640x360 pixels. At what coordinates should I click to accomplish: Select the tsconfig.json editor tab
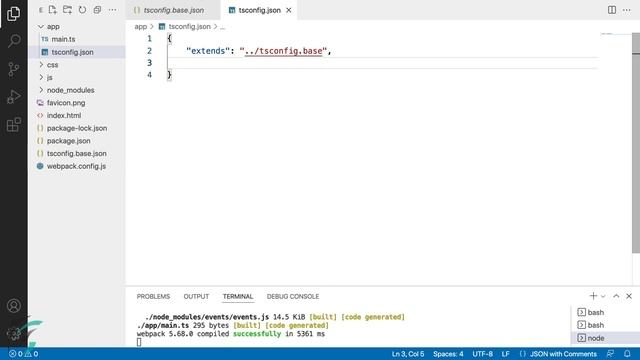[259, 10]
